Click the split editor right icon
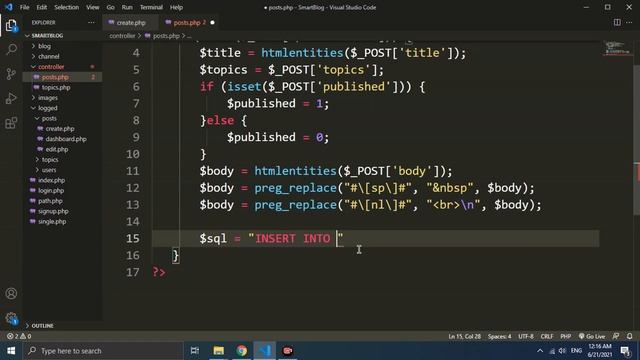 pos(617,22)
